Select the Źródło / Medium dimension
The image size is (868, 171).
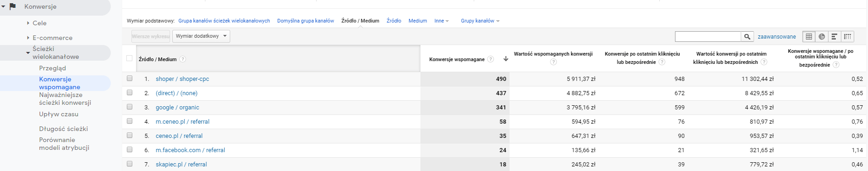[x=360, y=21]
